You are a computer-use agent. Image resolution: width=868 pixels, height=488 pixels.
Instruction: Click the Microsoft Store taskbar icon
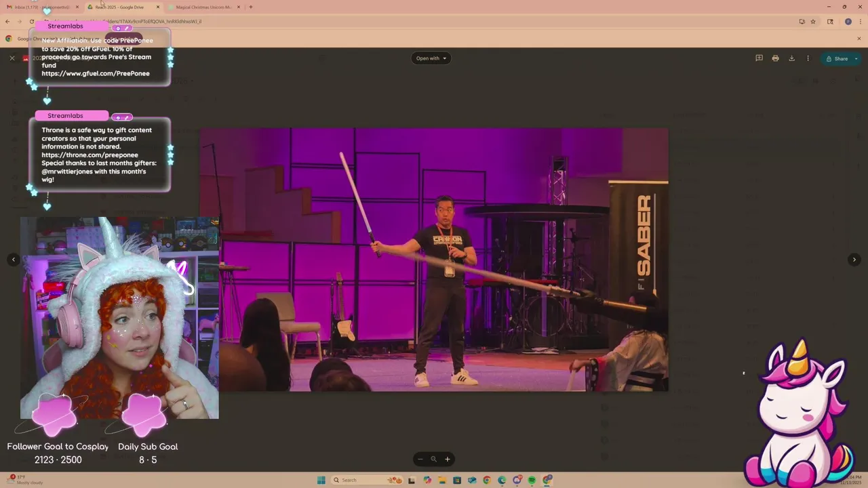tap(457, 480)
